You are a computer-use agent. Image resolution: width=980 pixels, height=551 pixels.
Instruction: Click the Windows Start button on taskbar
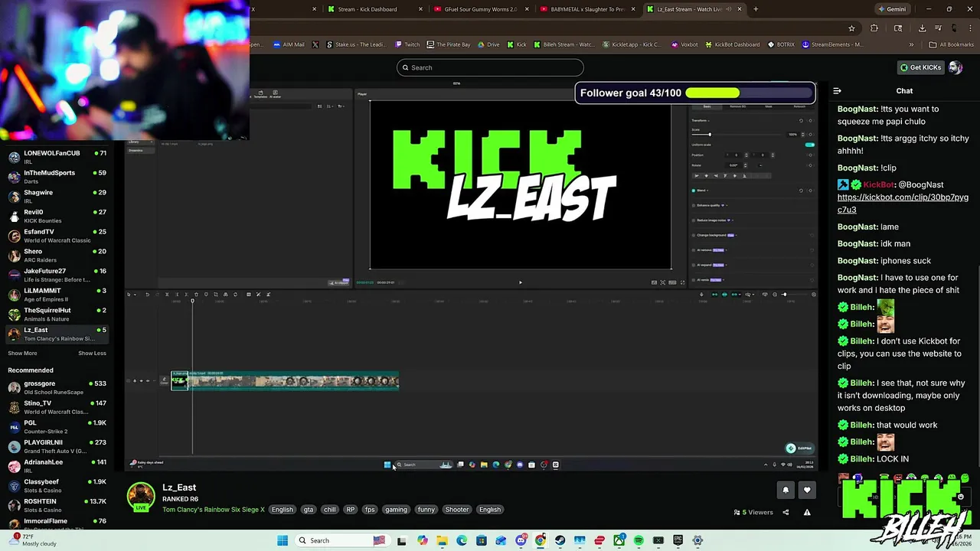click(x=283, y=540)
